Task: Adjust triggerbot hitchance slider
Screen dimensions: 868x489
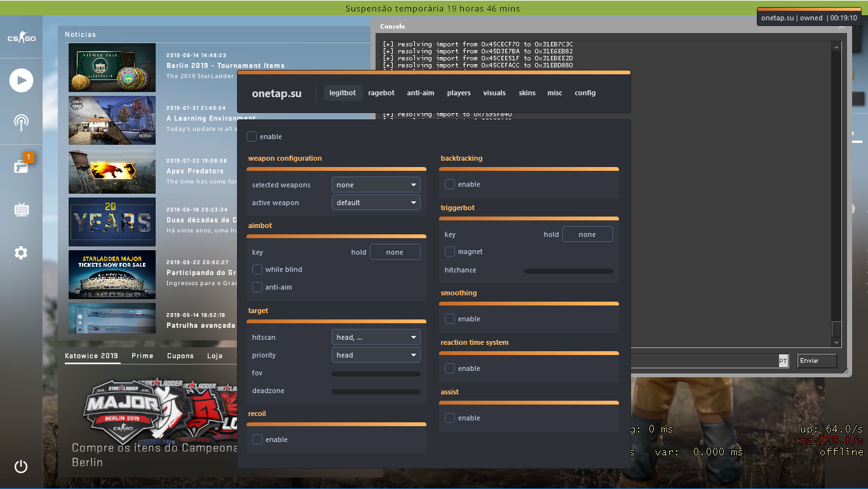Action: pyautogui.click(x=569, y=271)
